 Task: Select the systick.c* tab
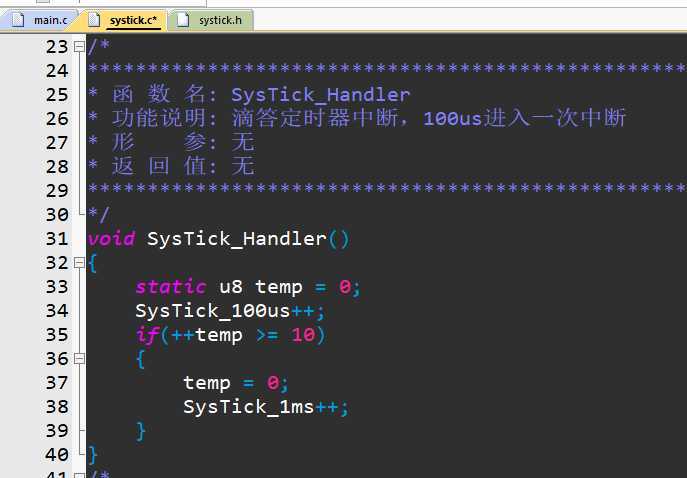(x=127, y=20)
